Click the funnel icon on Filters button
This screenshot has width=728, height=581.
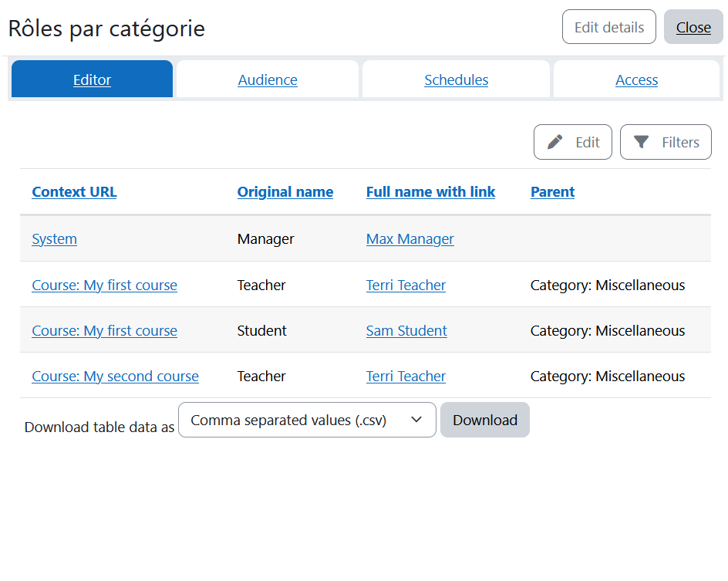coord(641,142)
